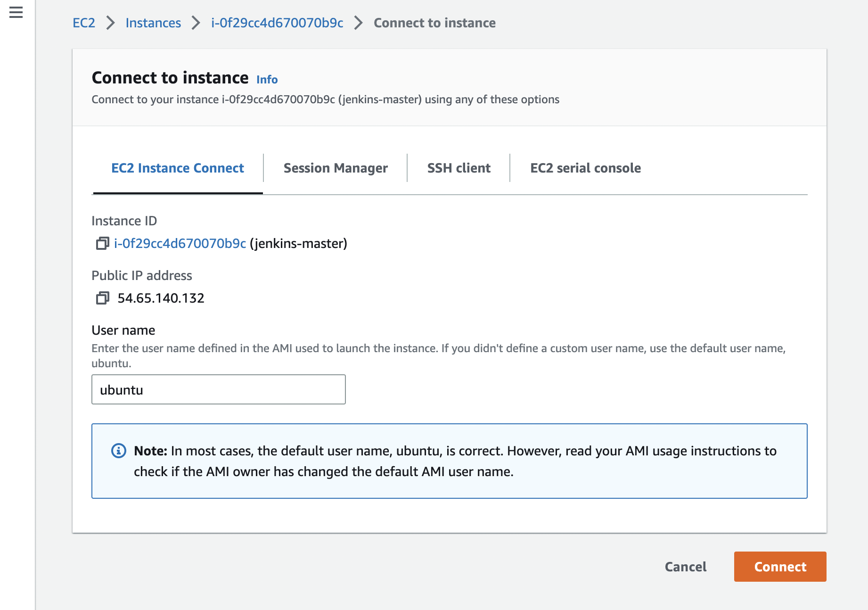
Task: Switch to the SSH client tab
Action: [x=459, y=168]
